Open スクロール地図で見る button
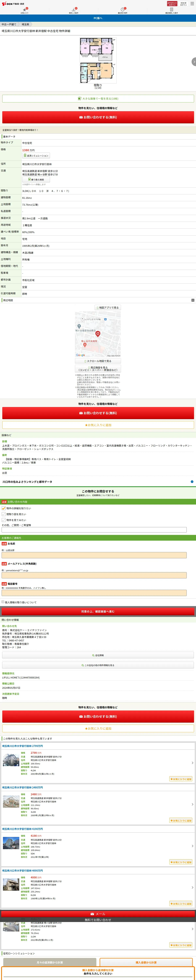Image resolution: width=196 pixels, height=980 pixels. [x=98, y=361]
